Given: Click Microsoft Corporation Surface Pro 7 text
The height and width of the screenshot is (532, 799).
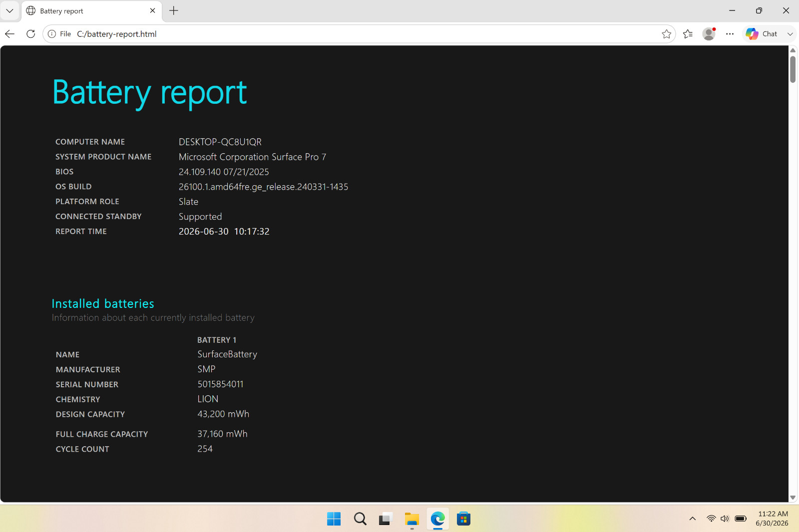Looking at the screenshot, I should pyautogui.click(x=252, y=157).
